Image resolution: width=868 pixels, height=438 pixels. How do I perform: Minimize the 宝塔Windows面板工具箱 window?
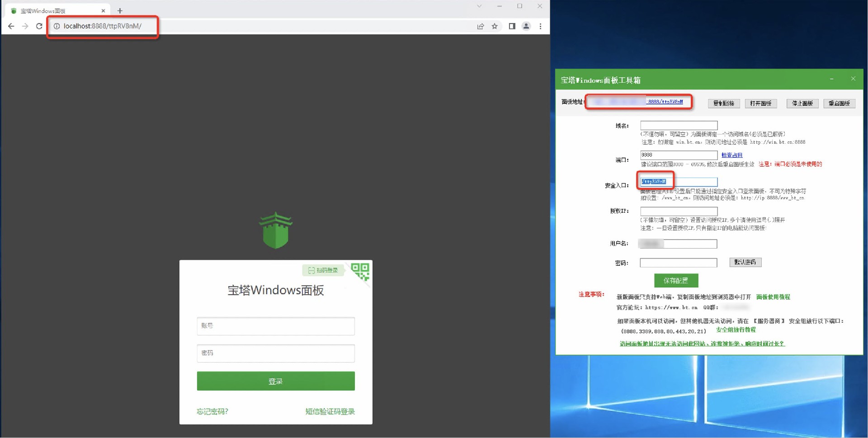tap(831, 79)
